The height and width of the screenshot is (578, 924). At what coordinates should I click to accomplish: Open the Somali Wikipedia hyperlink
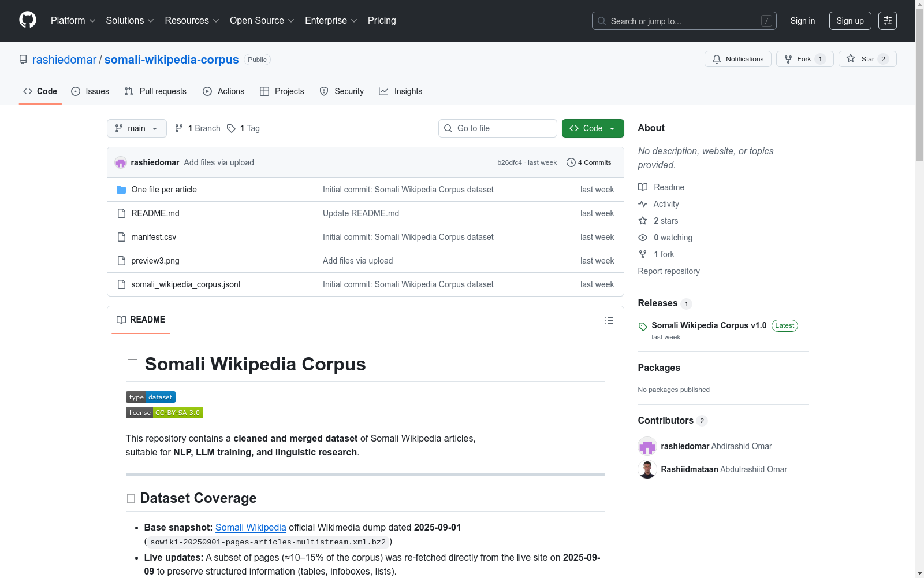[x=251, y=527]
